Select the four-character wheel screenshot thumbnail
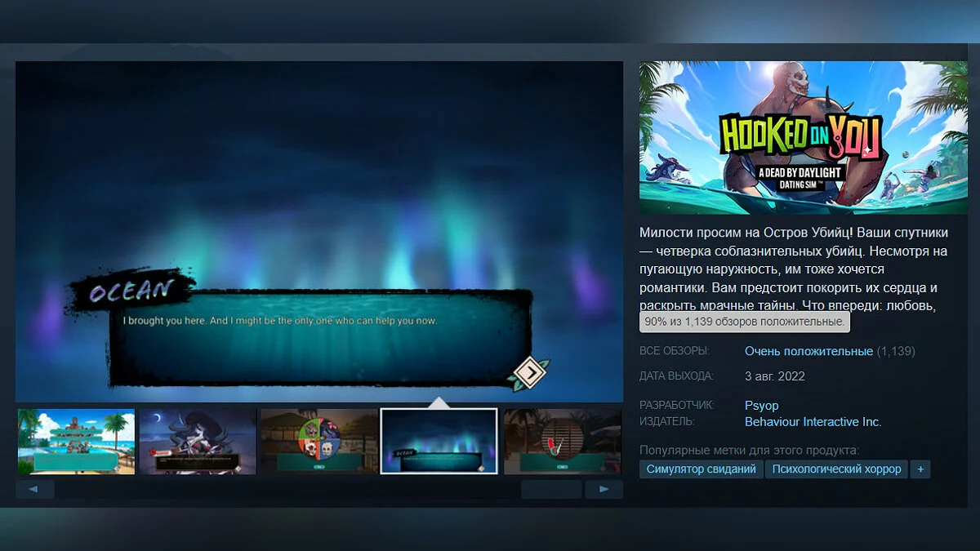The height and width of the screenshot is (551, 980). point(318,442)
